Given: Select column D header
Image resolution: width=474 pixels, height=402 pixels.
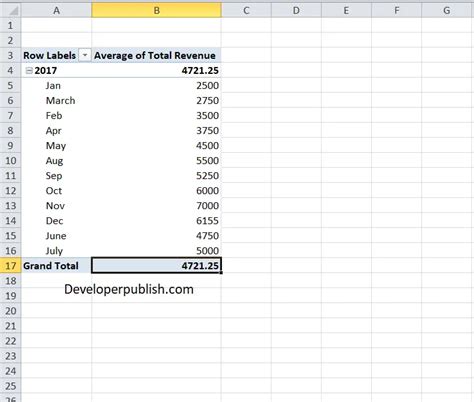Looking at the screenshot, I should pos(296,10).
